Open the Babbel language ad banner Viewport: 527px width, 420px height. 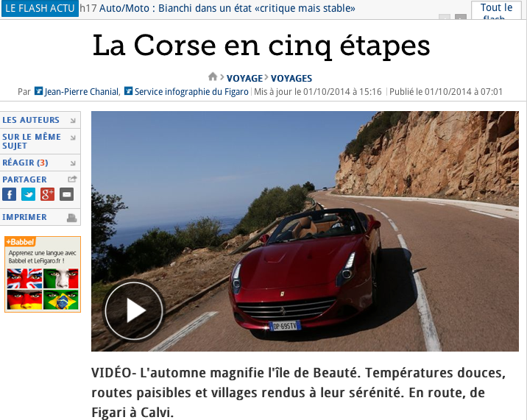pyautogui.click(x=43, y=274)
